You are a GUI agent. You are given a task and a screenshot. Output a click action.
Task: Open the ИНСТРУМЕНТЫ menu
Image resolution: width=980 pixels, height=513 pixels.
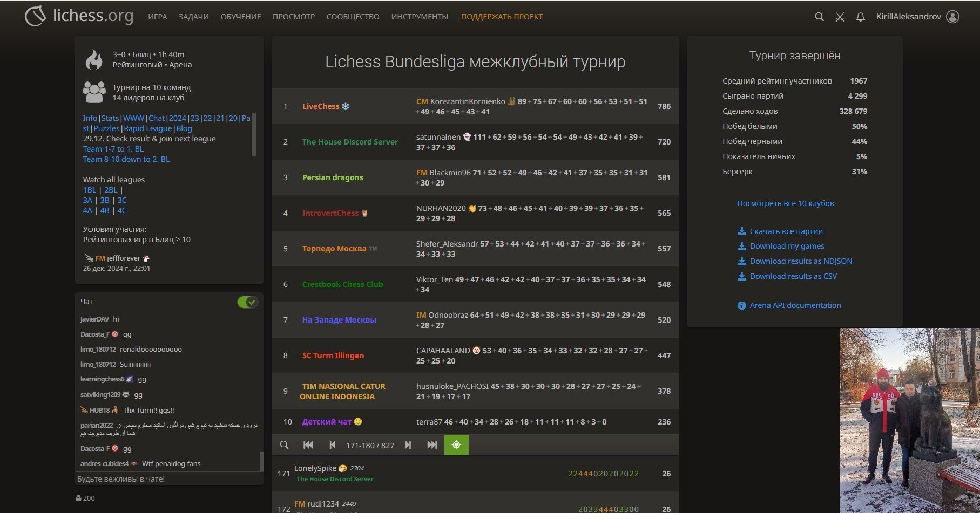(x=420, y=17)
